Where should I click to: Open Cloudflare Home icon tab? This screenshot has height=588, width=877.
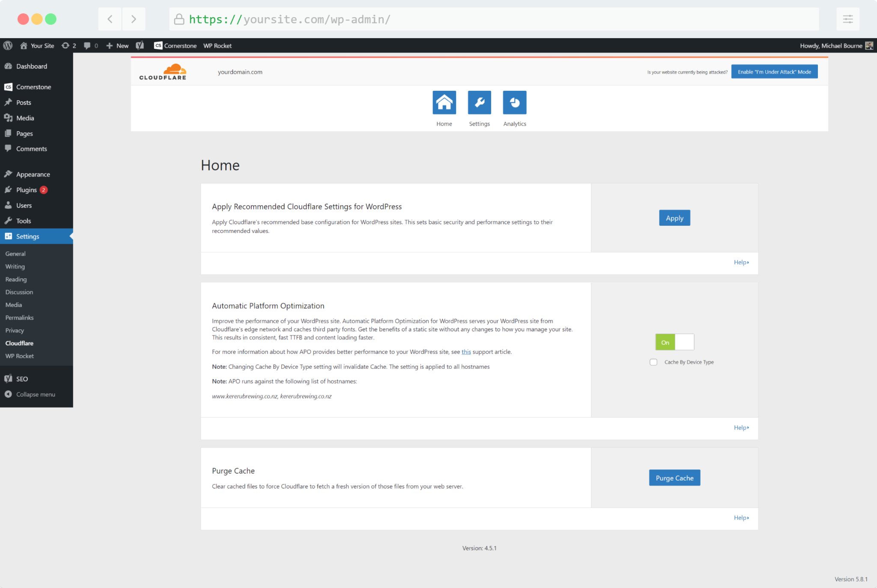point(444,102)
